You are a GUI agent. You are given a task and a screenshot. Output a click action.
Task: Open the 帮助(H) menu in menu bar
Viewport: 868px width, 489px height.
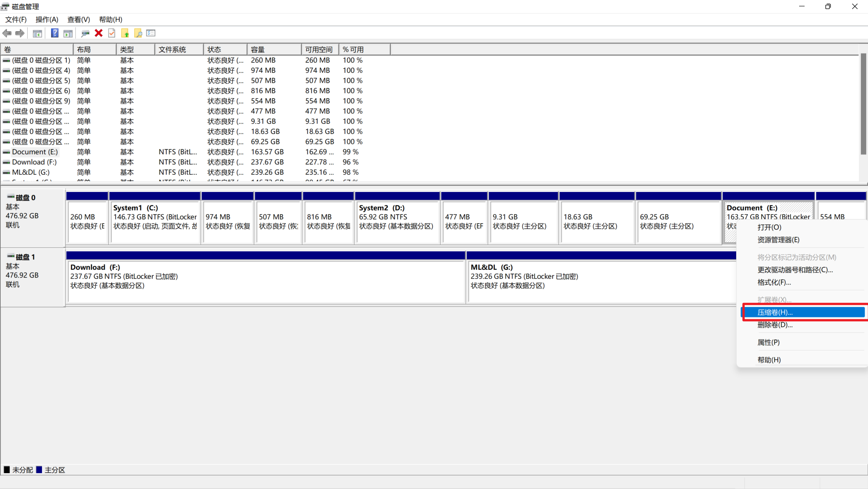click(111, 19)
